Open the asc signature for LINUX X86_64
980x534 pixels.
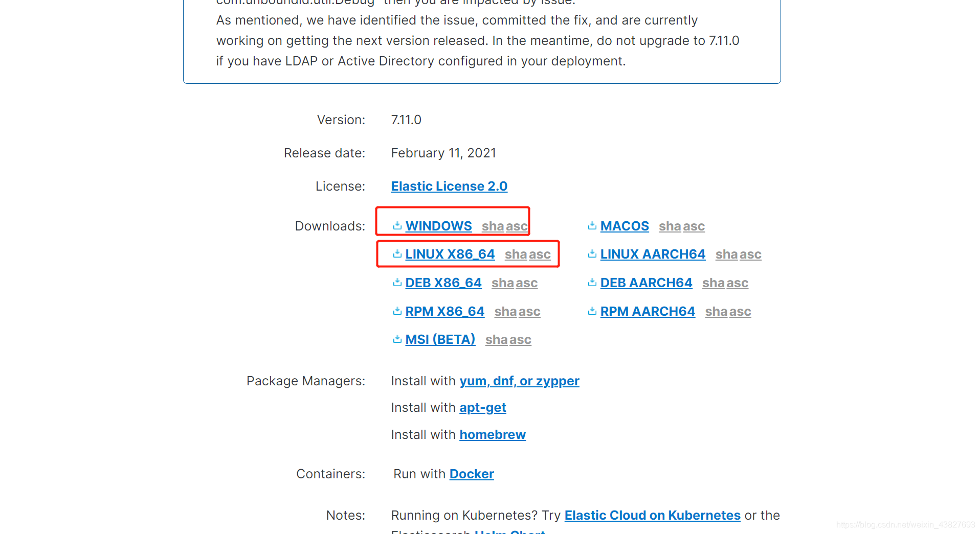[x=540, y=254]
